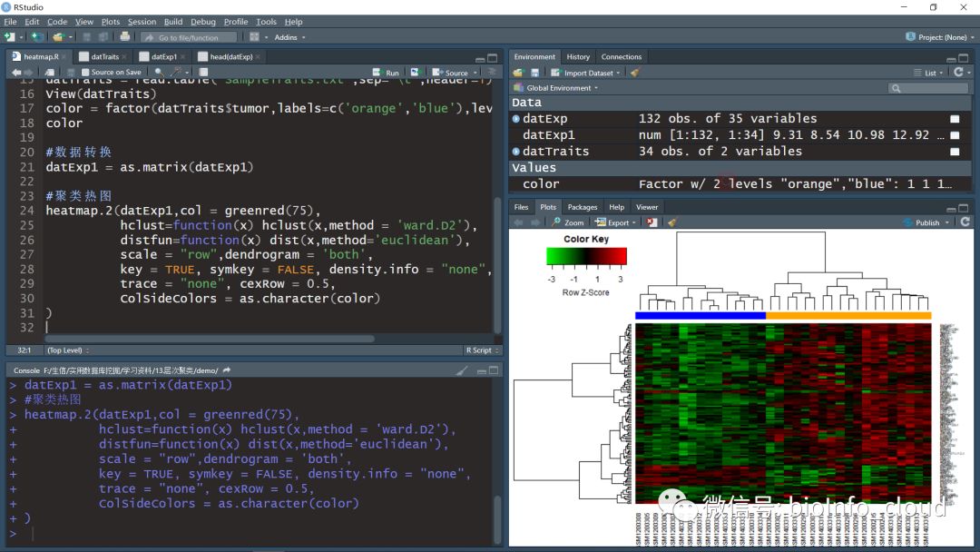980x552 pixels.
Task: Open Global Environment dropdown
Action: (x=557, y=88)
